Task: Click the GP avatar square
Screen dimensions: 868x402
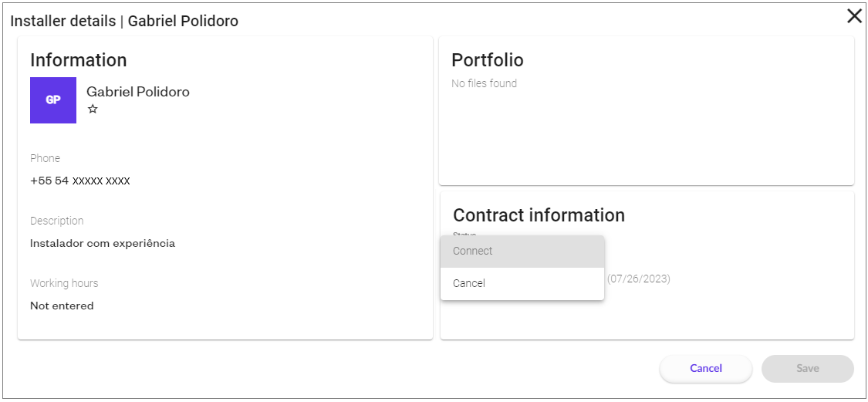Action: coord(53,100)
